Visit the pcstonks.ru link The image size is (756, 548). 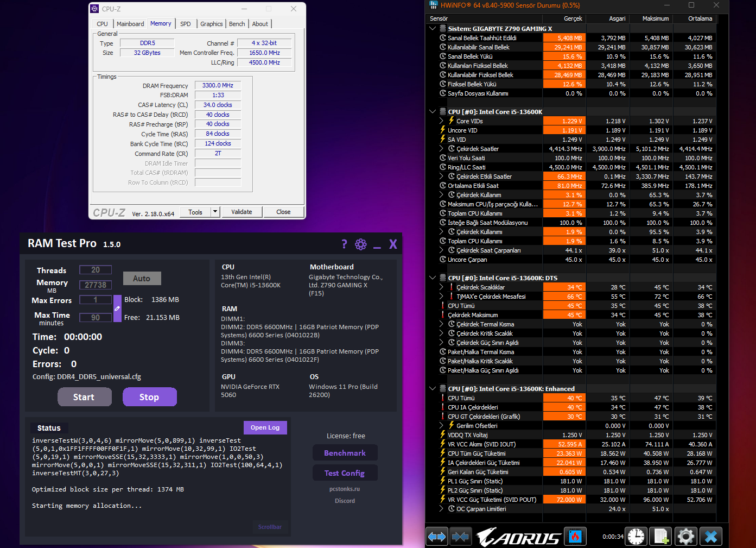point(345,489)
